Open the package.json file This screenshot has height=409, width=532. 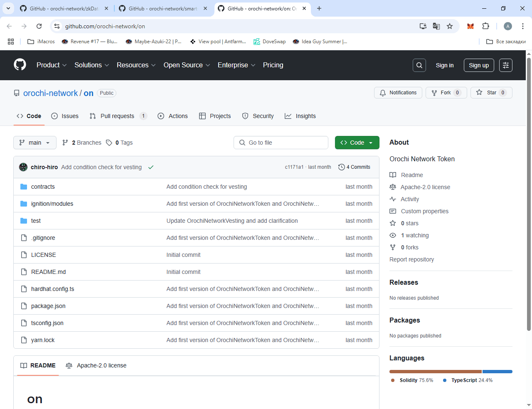pyautogui.click(x=48, y=306)
